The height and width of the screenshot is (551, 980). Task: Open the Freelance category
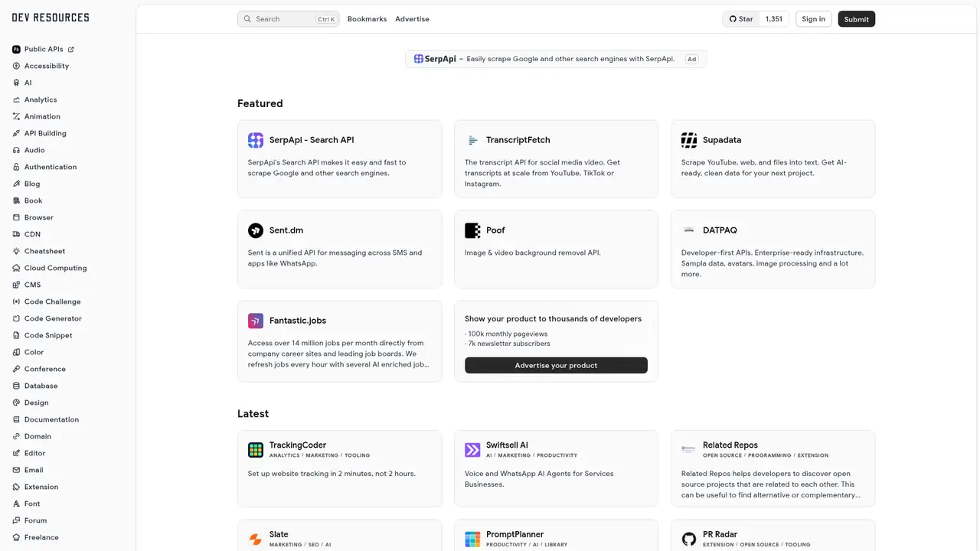point(36,537)
